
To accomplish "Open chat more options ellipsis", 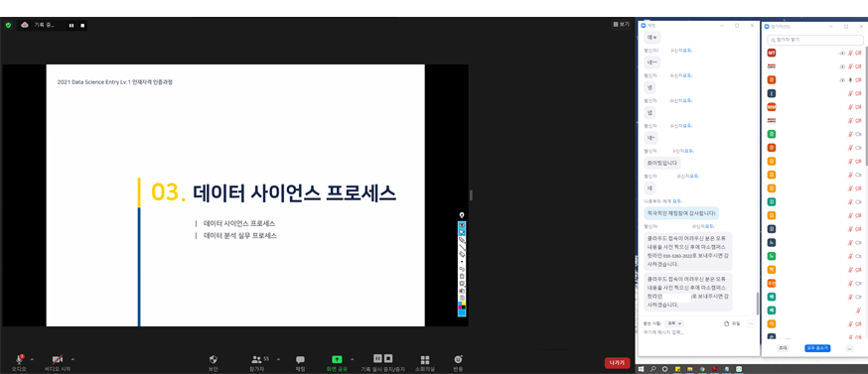I will click(751, 323).
